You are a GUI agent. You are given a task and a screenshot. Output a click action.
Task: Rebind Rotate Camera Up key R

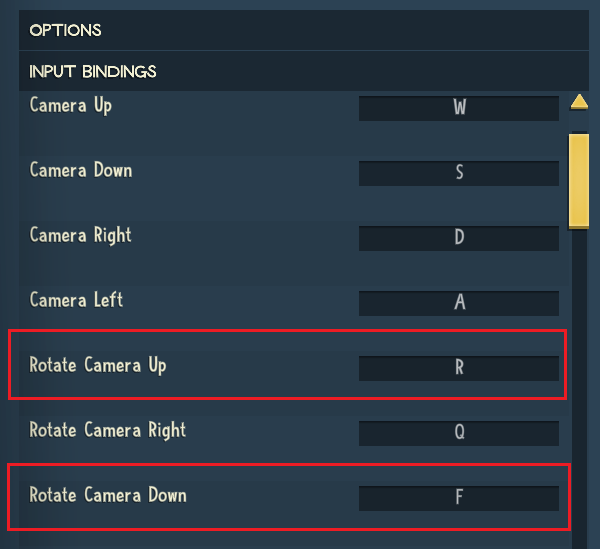(459, 368)
